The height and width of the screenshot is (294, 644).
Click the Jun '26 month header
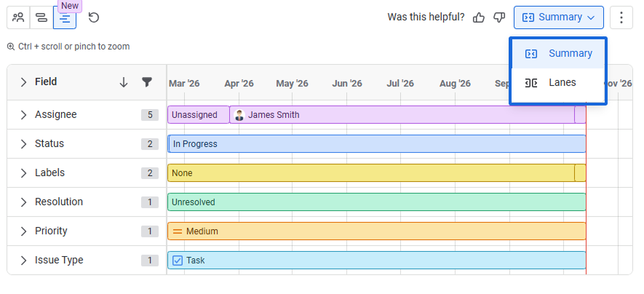(x=347, y=84)
